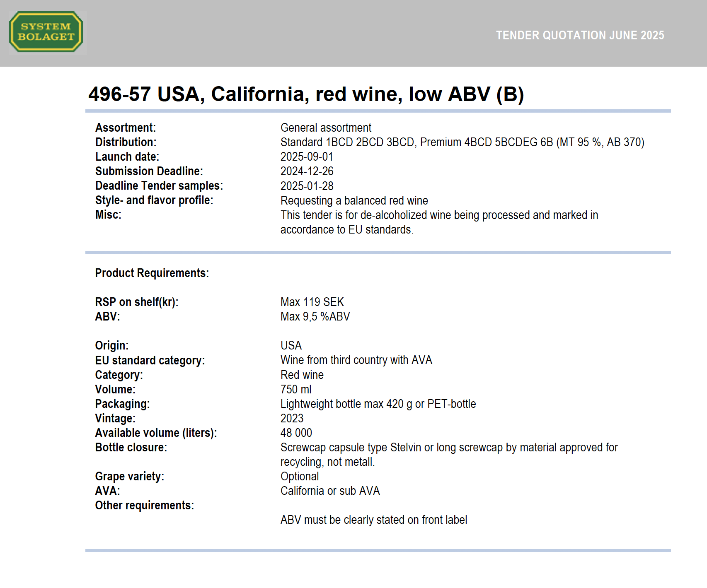Click the Lightweight bottle packaging text
This screenshot has width=707, height=588.
click(x=378, y=404)
